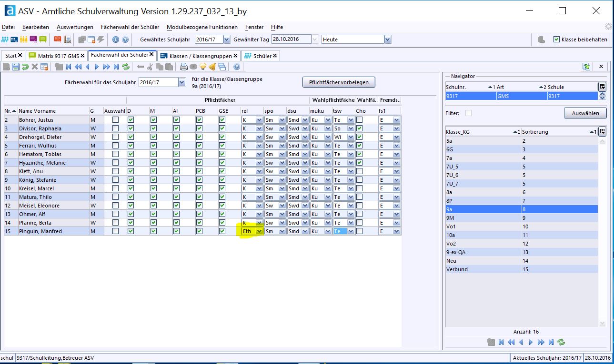The height and width of the screenshot is (364, 614).
Task: Open the Fenster menu
Action: click(254, 27)
